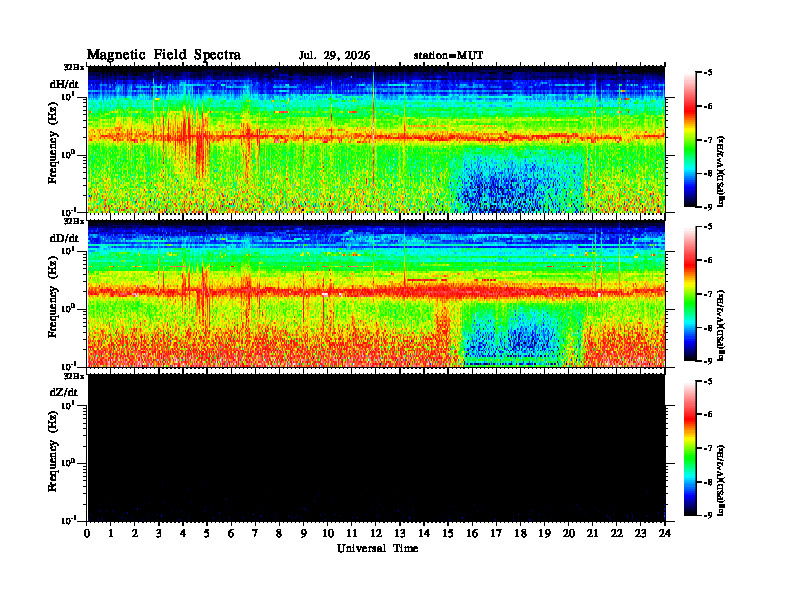Click hour tick label "4" on time axis

[x=183, y=534]
